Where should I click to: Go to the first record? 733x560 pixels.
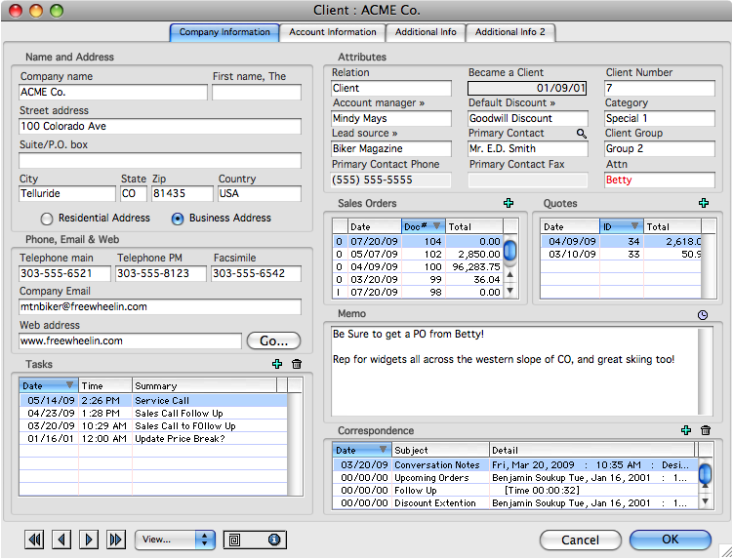tap(35, 540)
